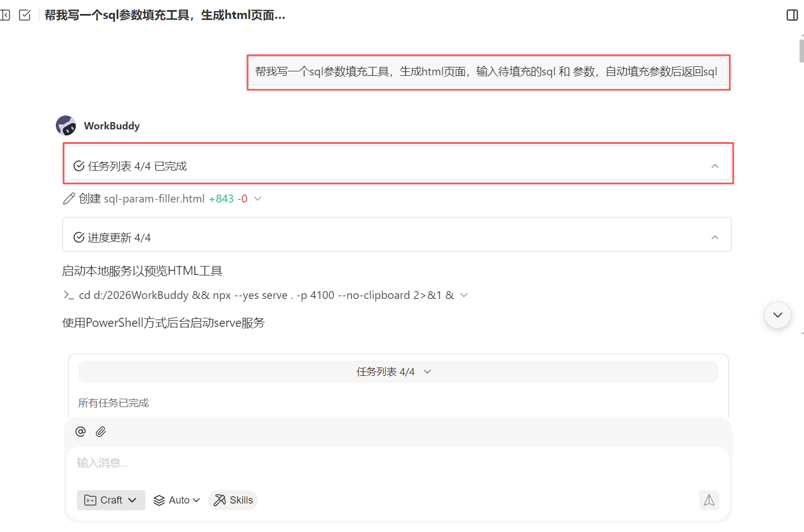Open the Auto model selector dropdown
Viewport: 804px width, 532px height.
pos(176,500)
